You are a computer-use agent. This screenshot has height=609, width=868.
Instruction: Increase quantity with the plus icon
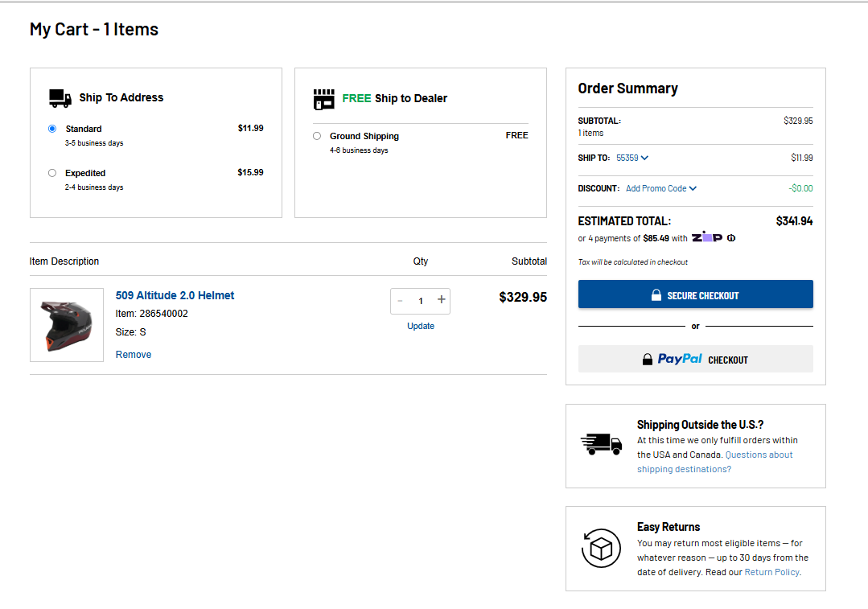441,300
